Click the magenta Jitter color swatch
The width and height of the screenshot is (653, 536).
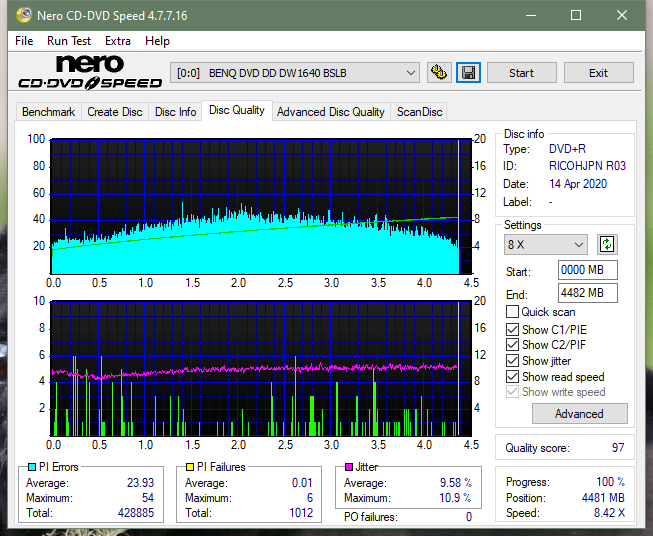coord(349,467)
